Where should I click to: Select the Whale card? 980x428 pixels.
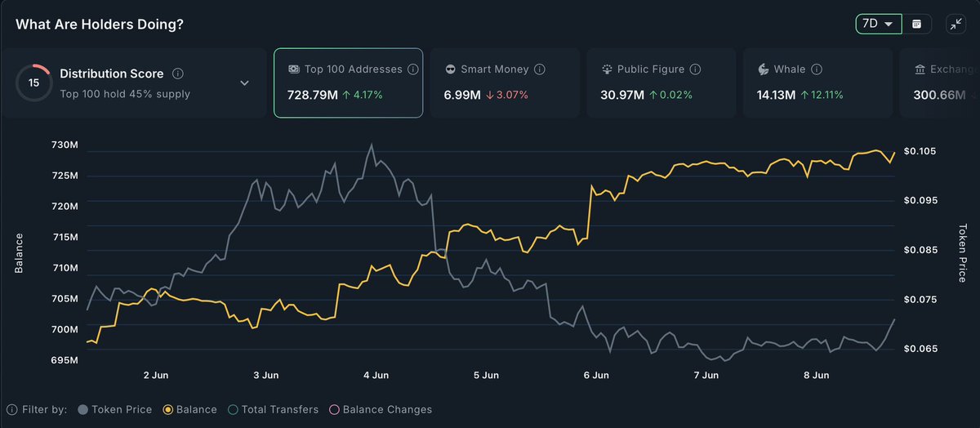click(x=817, y=82)
